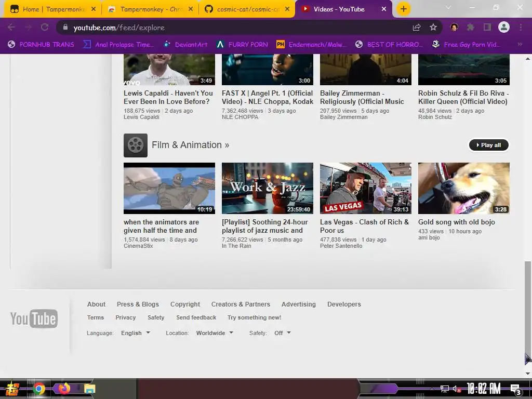Open the Safety Off dropdown
This screenshot has width=532, height=399.
(282, 333)
